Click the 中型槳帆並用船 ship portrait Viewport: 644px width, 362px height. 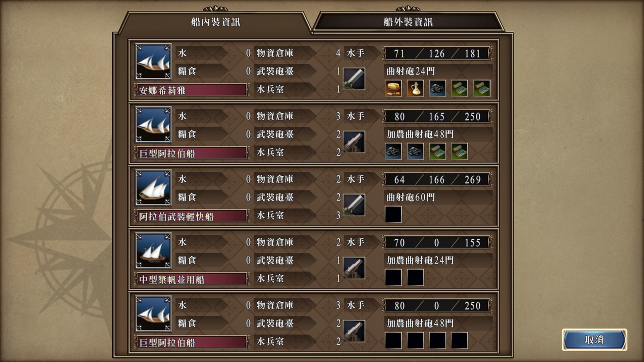(153, 250)
